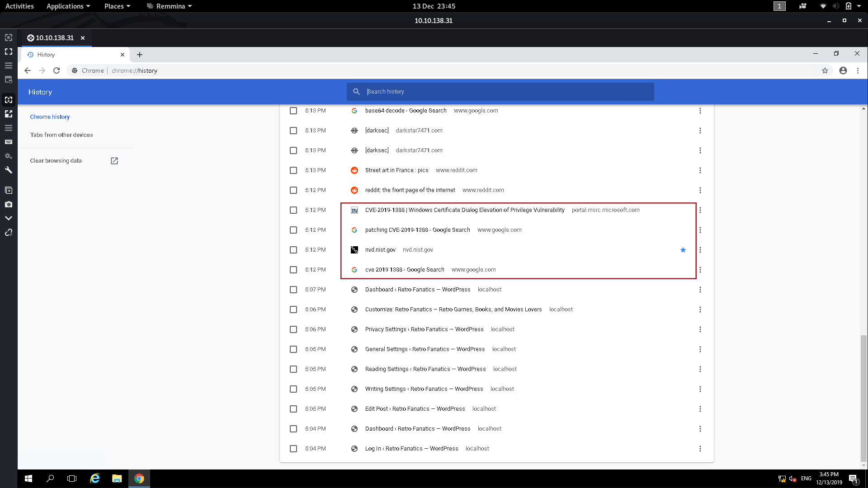The height and width of the screenshot is (488, 868).
Task: Click the blue star on nvd.nist.gov entry
Action: point(683,250)
